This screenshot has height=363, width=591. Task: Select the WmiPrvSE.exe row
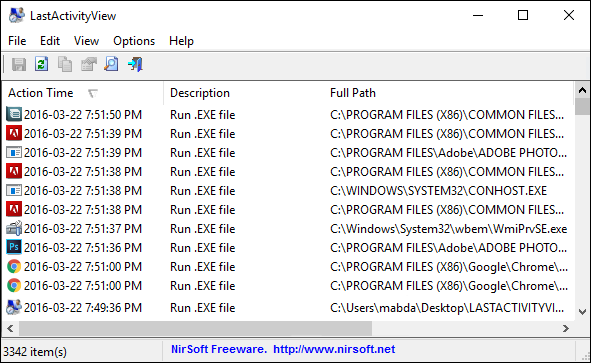(288, 229)
